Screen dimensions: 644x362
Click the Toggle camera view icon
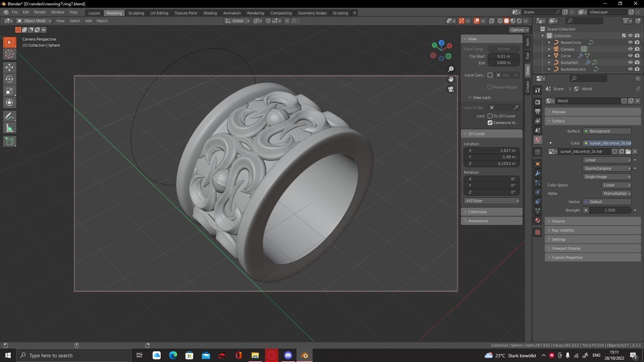(451, 89)
